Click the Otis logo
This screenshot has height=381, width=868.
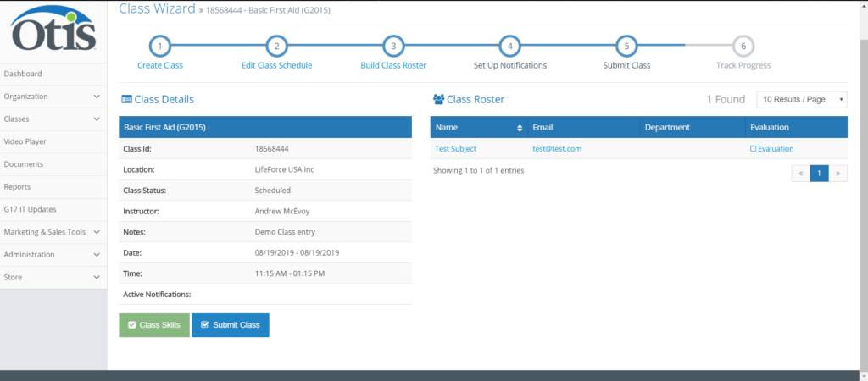click(53, 30)
